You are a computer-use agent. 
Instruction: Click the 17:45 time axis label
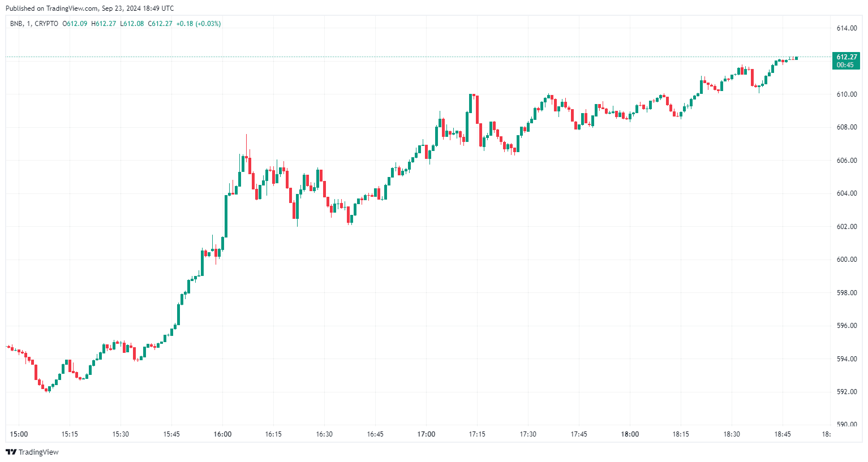point(579,434)
